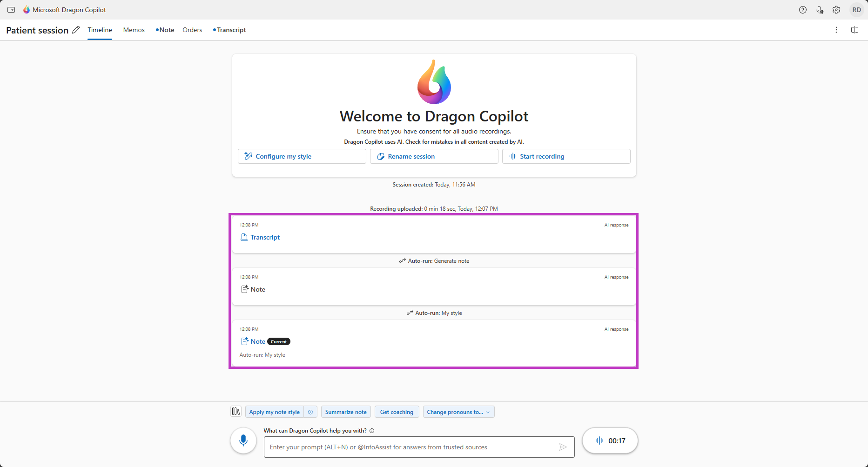868x467 pixels.
Task: Click the Summarize note button
Action: [346, 412]
